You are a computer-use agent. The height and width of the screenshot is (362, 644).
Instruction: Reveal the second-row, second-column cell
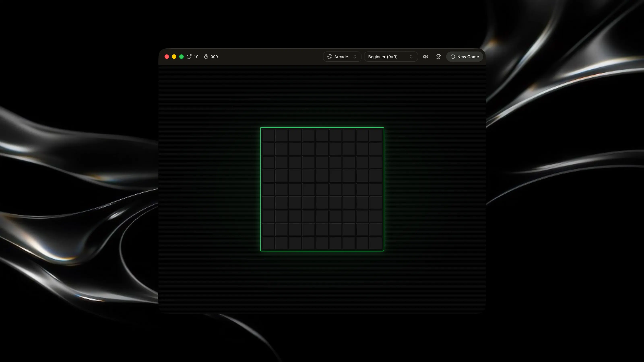282,149
